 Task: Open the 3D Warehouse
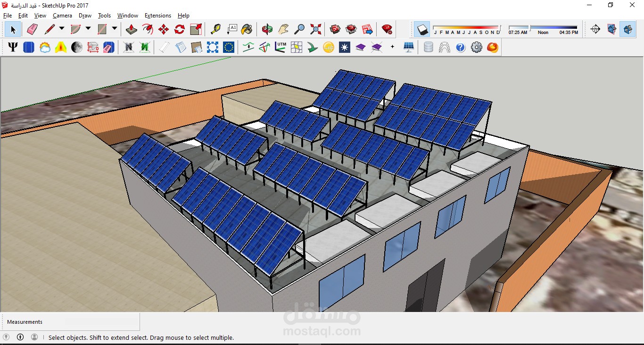pos(335,29)
